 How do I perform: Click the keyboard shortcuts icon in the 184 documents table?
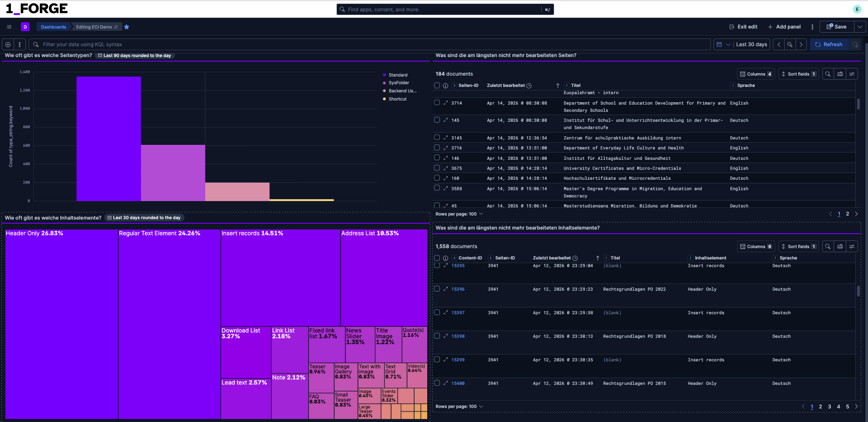point(840,74)
